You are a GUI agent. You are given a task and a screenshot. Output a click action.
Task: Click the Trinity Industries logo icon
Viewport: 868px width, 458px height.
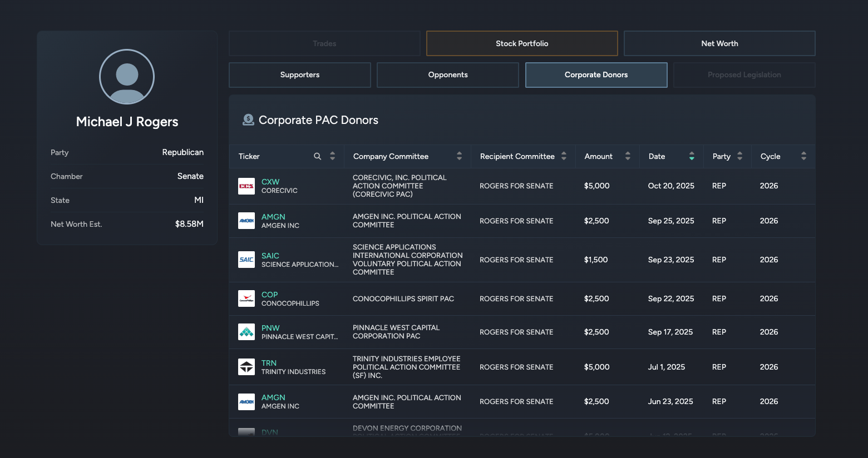click(246, 367)
